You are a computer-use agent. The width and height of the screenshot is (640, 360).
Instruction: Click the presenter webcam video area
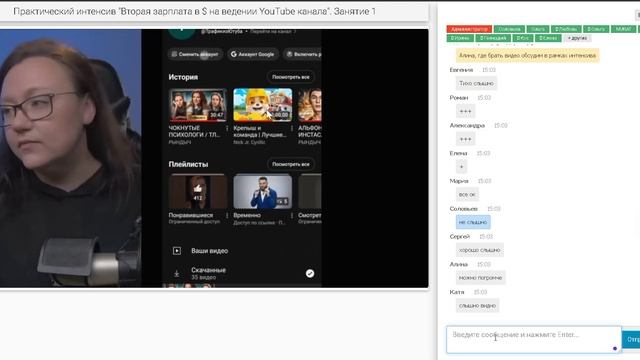71,158
